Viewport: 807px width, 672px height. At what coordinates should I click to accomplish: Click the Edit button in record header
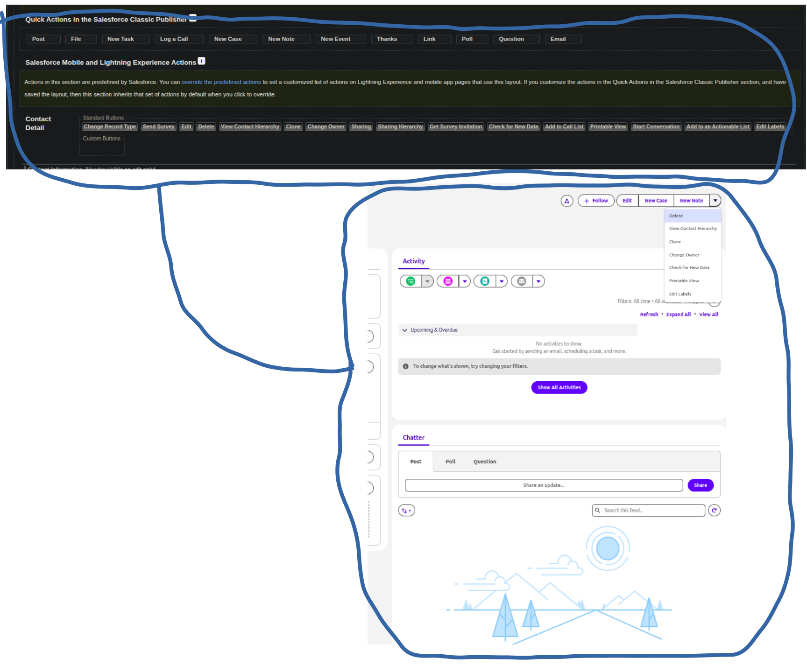pos(627,201)
